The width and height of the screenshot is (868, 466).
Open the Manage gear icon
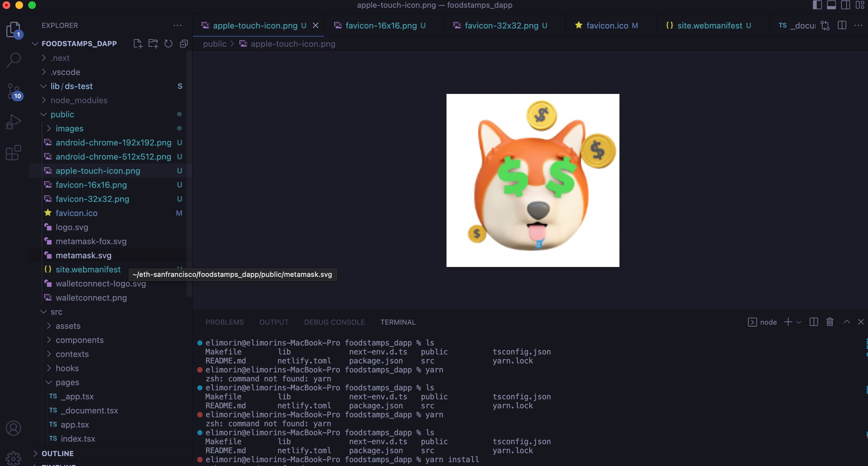pyautogui.click(x=13, y=458)
